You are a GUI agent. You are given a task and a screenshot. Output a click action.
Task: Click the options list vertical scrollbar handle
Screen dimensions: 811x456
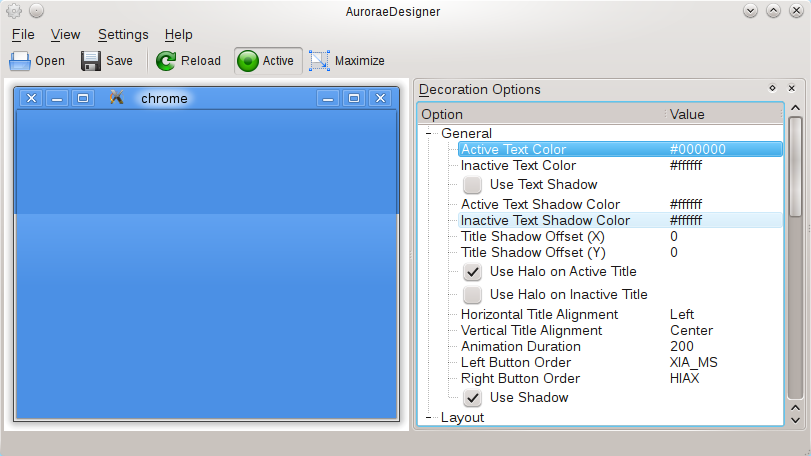795,166
